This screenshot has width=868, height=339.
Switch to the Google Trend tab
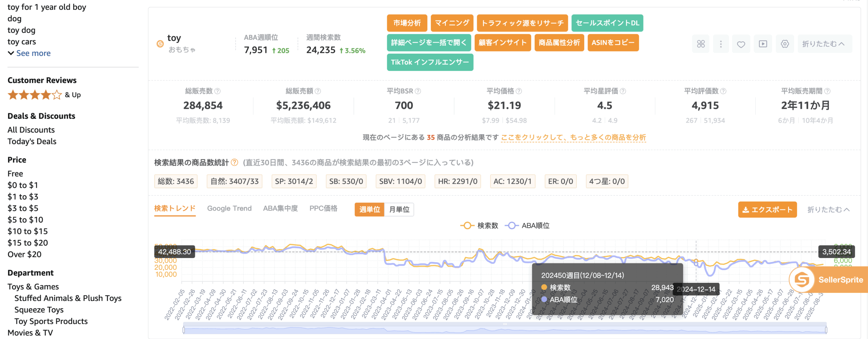tap(229, 208)
